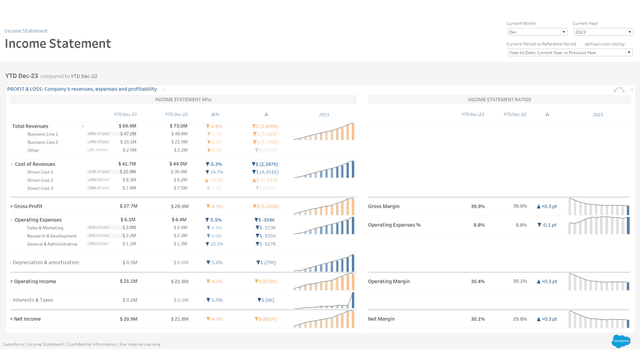Select the Direct Cost 2 row

coord(40,180)
